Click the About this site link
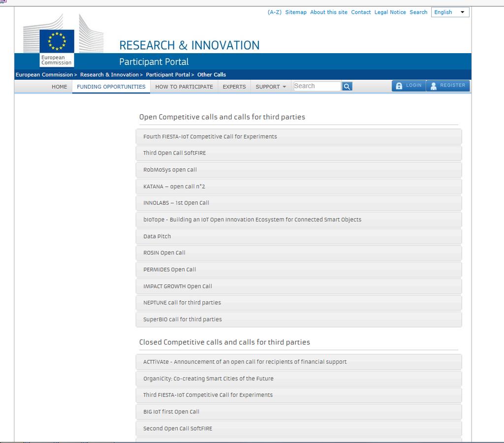 (x=329, y=12)
